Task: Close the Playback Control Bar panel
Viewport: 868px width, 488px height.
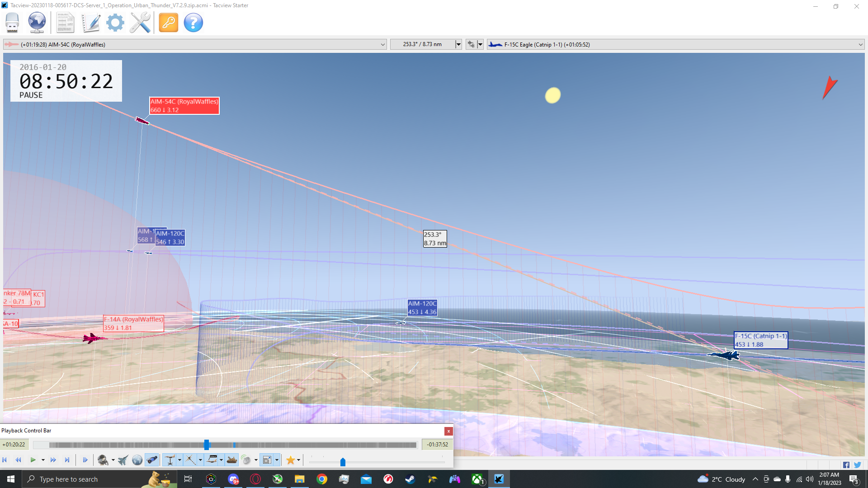Action: pos(448,431)
